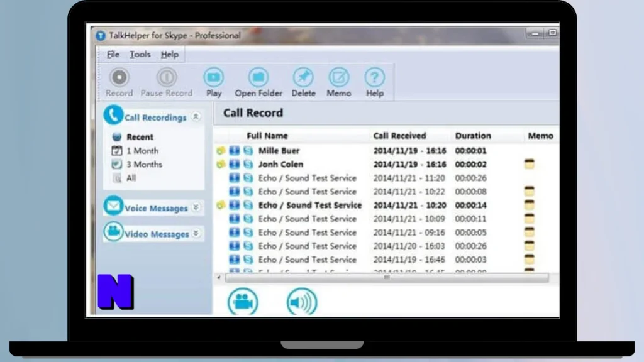This screenshot has height=362, width=644.
Task: Open the Help menu
Action: (x=170, y=54)
